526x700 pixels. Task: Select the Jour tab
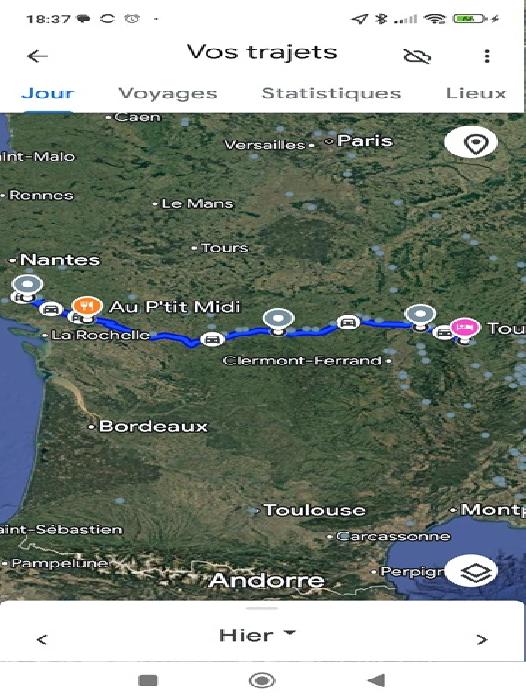click(47, 93)
